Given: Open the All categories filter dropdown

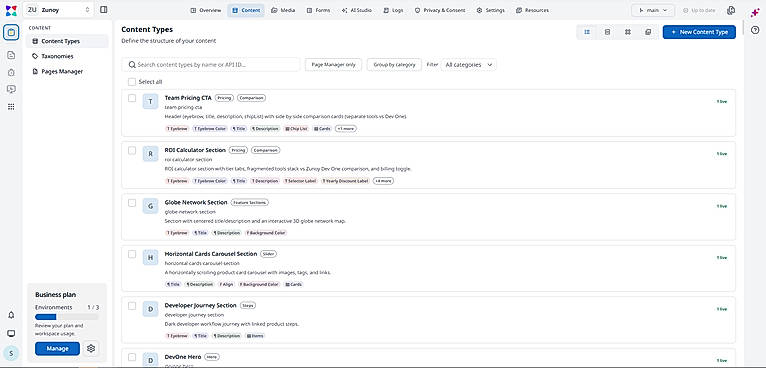Looking at the screenshot, I should coord(468,65).
